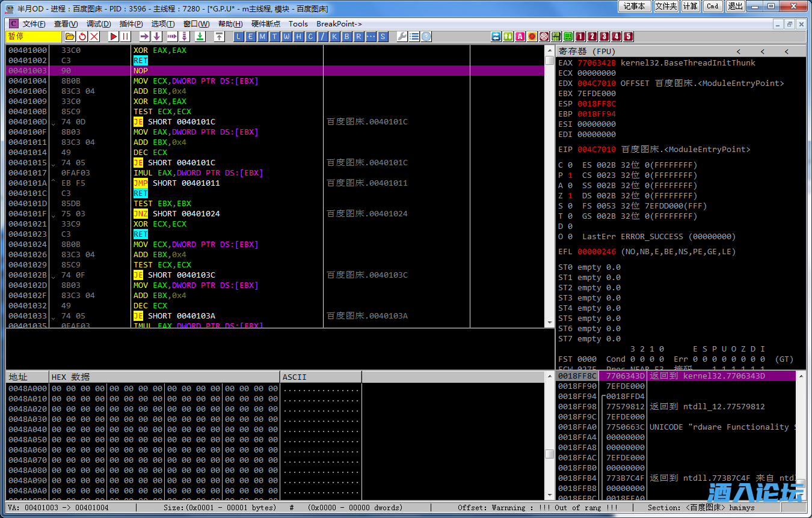Select the P flag value in registers
The height and width of the screenshot is (518, 812).
pos(570,175)
